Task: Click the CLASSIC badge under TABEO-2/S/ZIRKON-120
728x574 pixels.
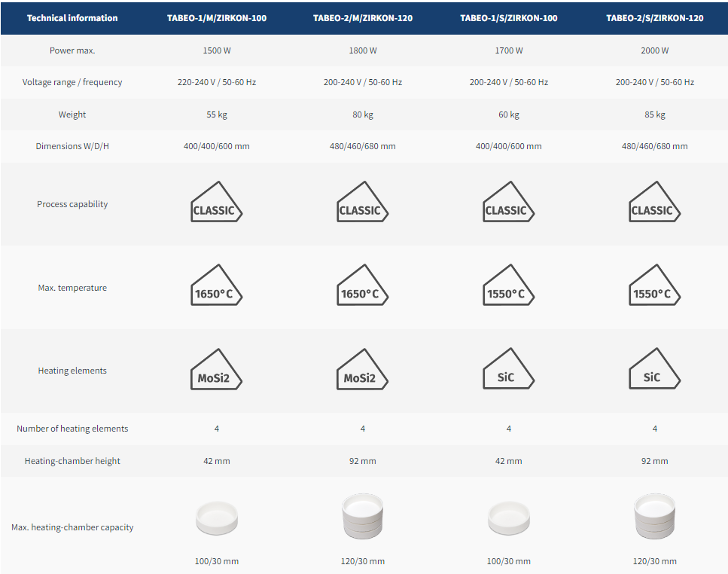Action: [655, 202]
